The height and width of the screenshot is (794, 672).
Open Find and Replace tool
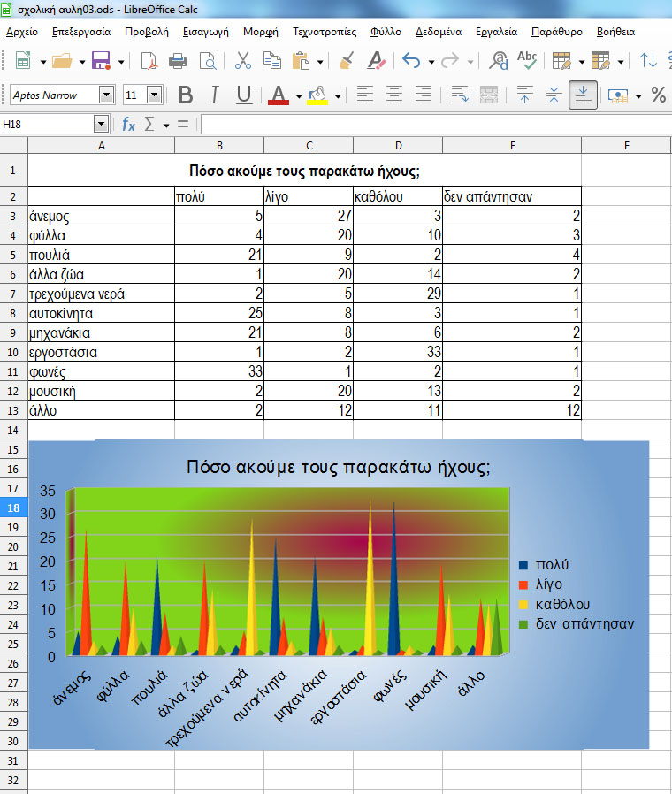tap(499, 61)
